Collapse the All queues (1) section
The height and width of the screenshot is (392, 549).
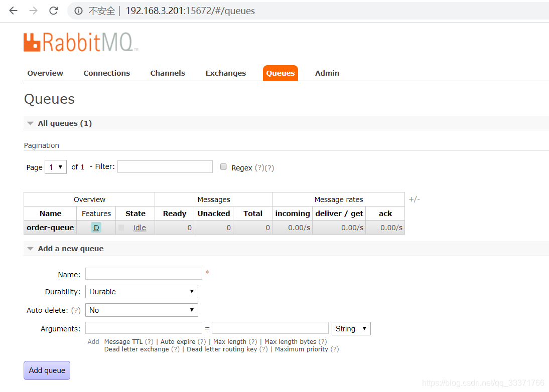pos(30,123)
